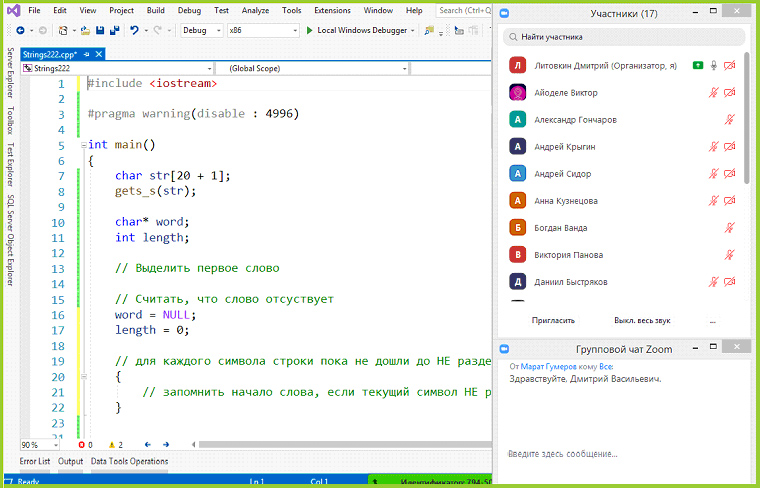Image resolution: width=760 pixels, height=488 pixels.
Task: Click the red error count icon
Action: (81, 444)
